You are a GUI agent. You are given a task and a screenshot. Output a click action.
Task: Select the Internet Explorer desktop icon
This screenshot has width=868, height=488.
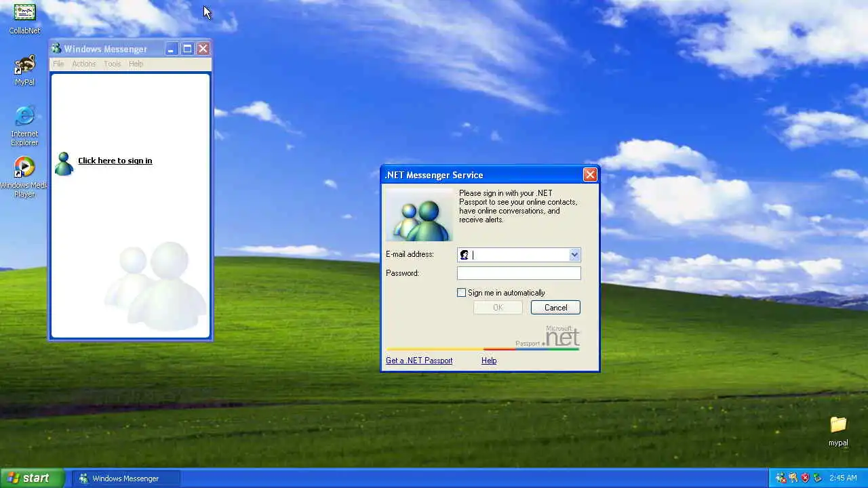(24, 126)
